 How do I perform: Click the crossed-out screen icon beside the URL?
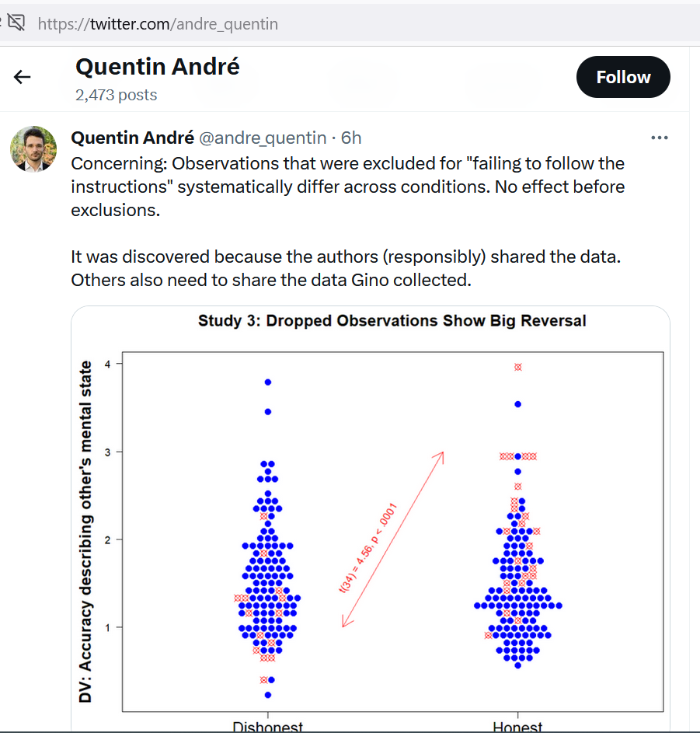pos(16,23)
